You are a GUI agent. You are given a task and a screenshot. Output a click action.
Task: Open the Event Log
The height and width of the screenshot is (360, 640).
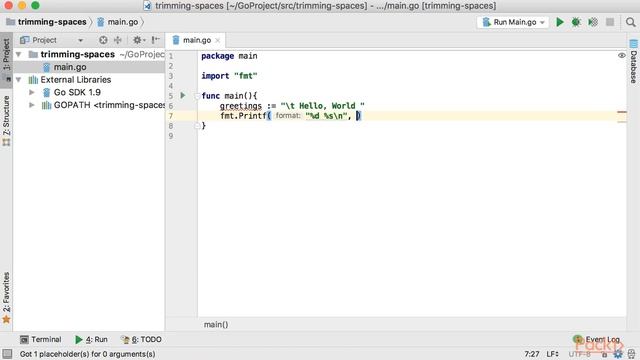596,339
